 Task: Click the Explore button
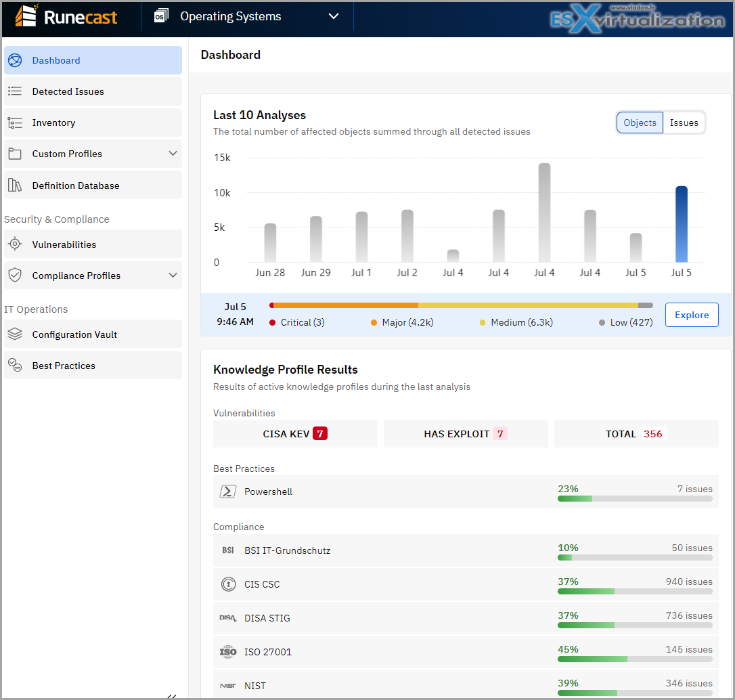(692, 315)
